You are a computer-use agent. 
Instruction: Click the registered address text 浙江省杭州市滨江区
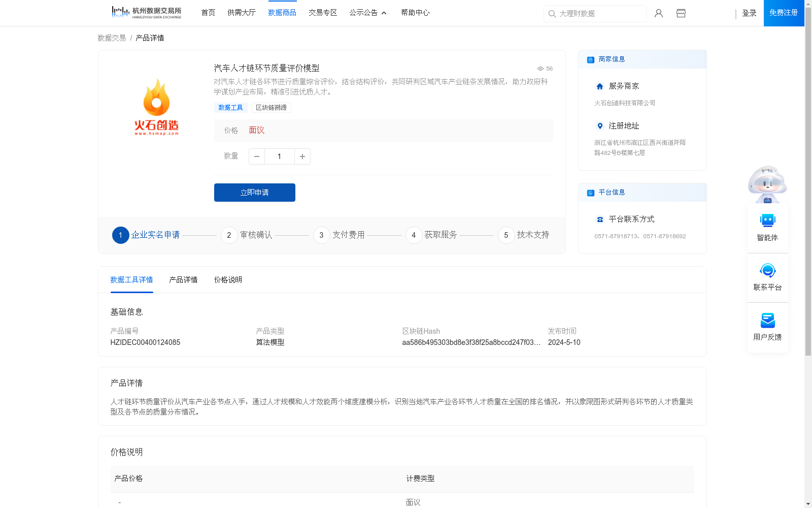[640, 148]
